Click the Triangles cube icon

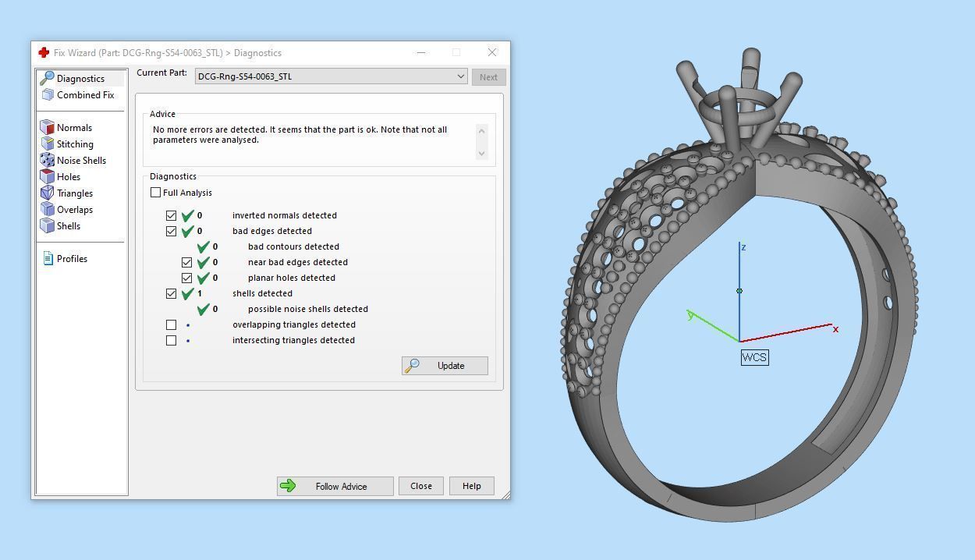tap(47, 193)
